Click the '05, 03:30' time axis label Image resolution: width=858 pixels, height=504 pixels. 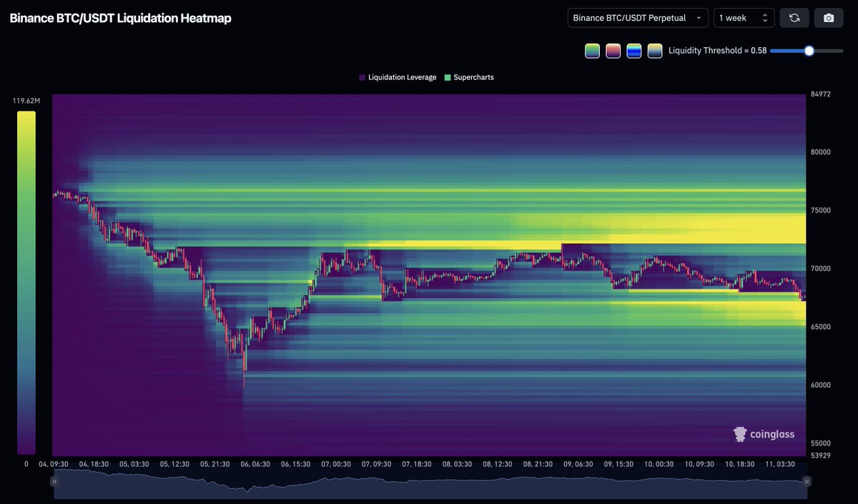pyautogui.click(x=134, y=464)
